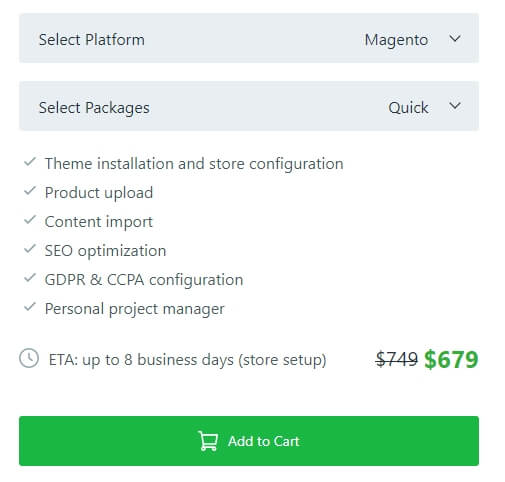Click the clock icon beside ETA

29,358
